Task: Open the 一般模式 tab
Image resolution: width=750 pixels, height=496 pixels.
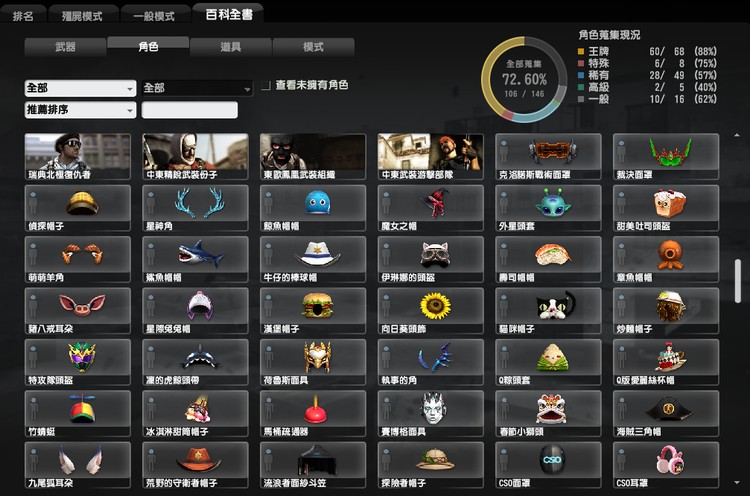Action: pos(154,16)
